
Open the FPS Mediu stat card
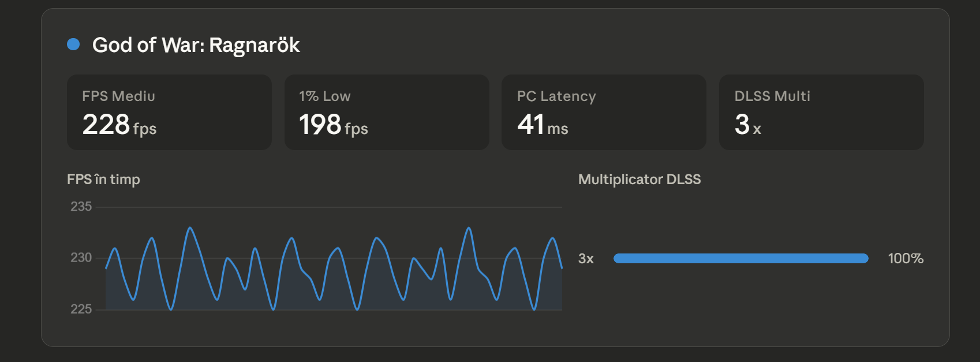[x=169, y=112]
